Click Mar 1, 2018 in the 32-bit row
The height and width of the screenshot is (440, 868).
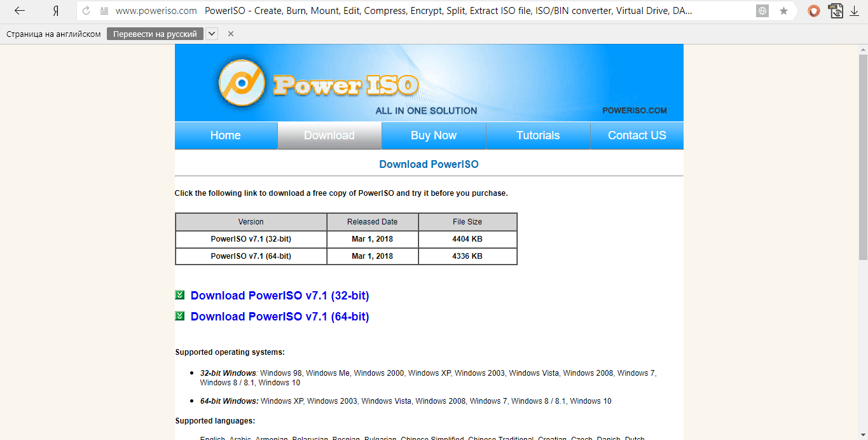373,239
